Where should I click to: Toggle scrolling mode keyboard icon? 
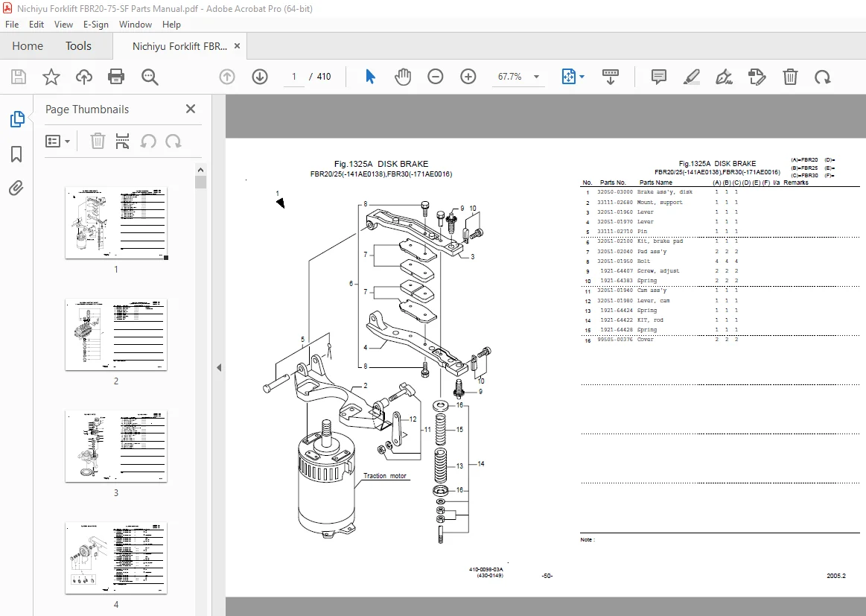pos(611,77)
